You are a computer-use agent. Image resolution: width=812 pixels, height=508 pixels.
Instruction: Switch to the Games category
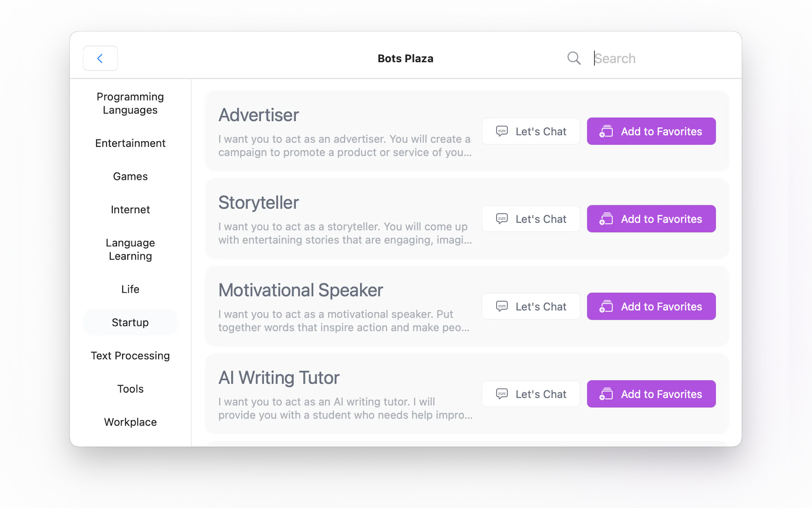click(x=130, y=176)
